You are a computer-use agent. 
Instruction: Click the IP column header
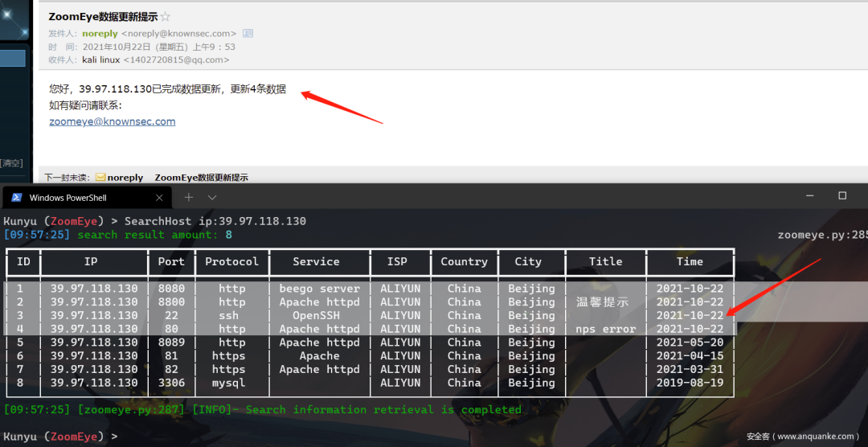(91, 261)
